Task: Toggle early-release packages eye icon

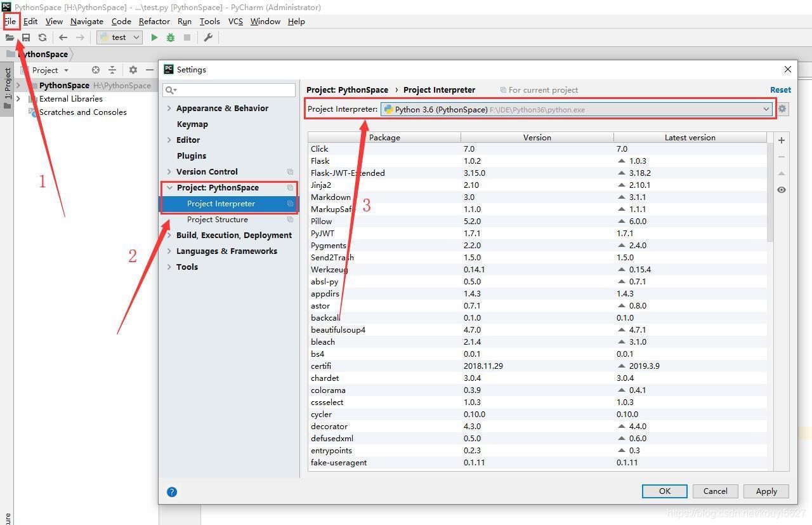Action: [782, 190]
